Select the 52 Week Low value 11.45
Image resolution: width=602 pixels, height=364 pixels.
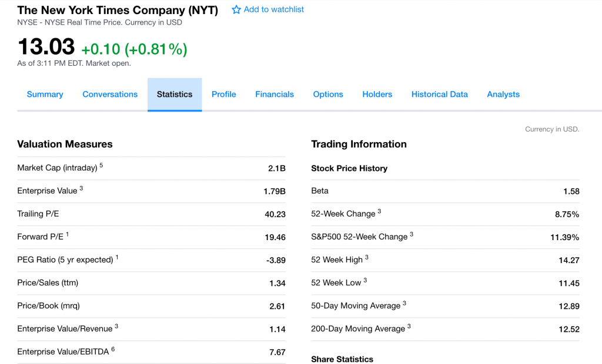click(569, 284)
